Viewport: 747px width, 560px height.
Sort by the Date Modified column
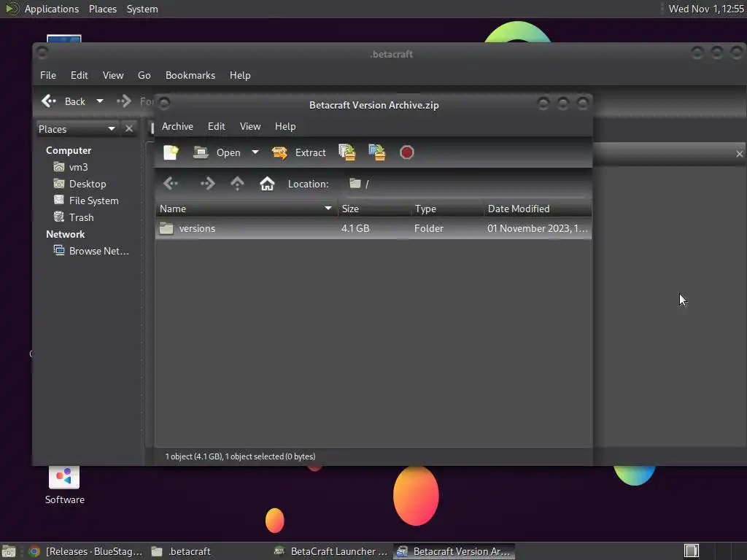[538, 209]
